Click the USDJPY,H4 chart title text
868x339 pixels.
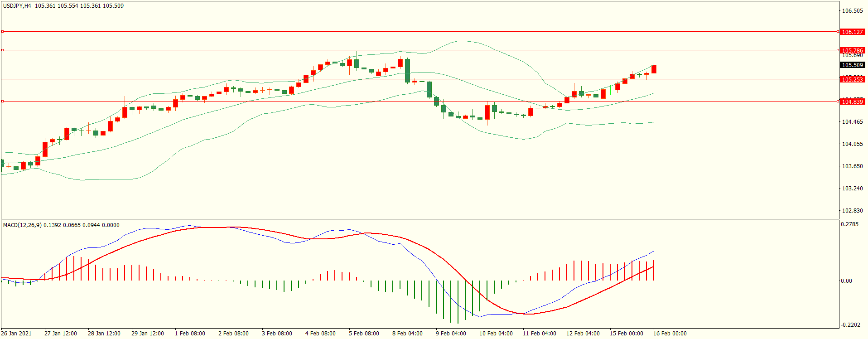pyautogui.click(x=17, y=6)
